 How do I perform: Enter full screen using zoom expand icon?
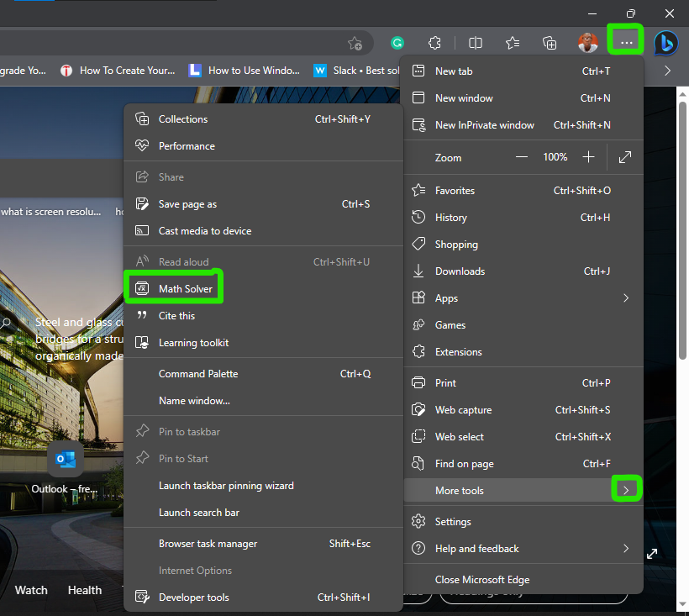(624, 157)
